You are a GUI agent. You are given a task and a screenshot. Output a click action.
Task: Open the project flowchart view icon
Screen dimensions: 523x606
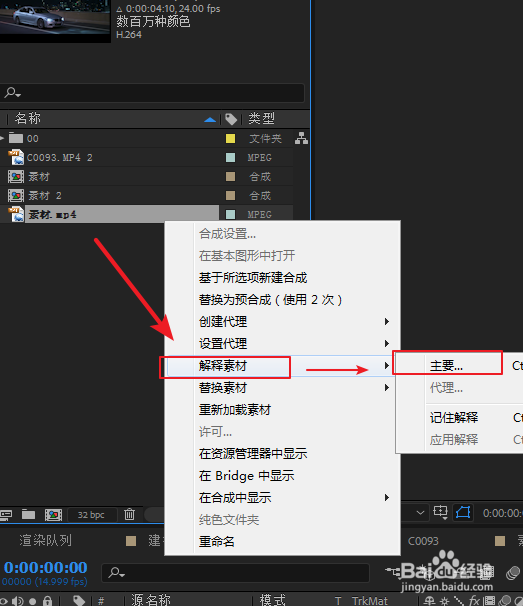301,138
